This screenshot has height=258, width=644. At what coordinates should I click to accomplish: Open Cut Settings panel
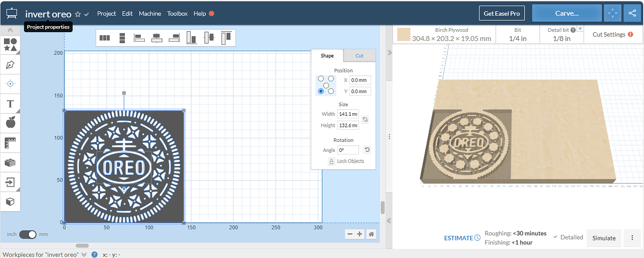pos(613,35)
